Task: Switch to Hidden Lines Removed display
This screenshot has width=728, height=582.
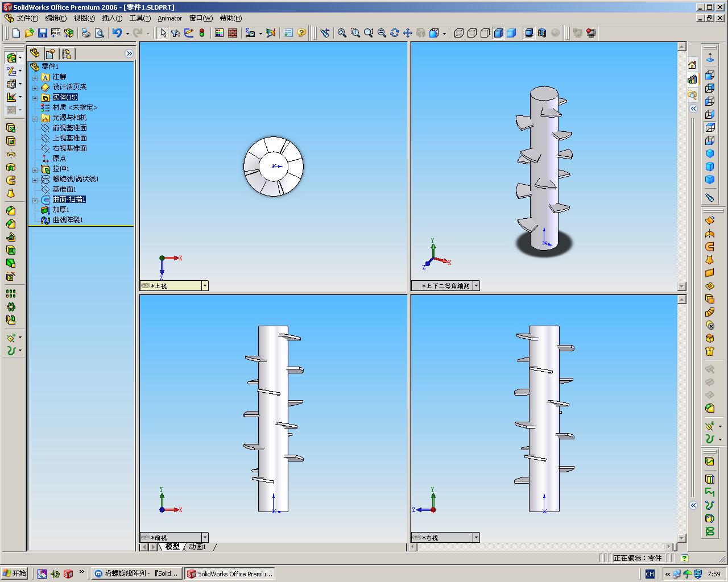Action: 485,33
